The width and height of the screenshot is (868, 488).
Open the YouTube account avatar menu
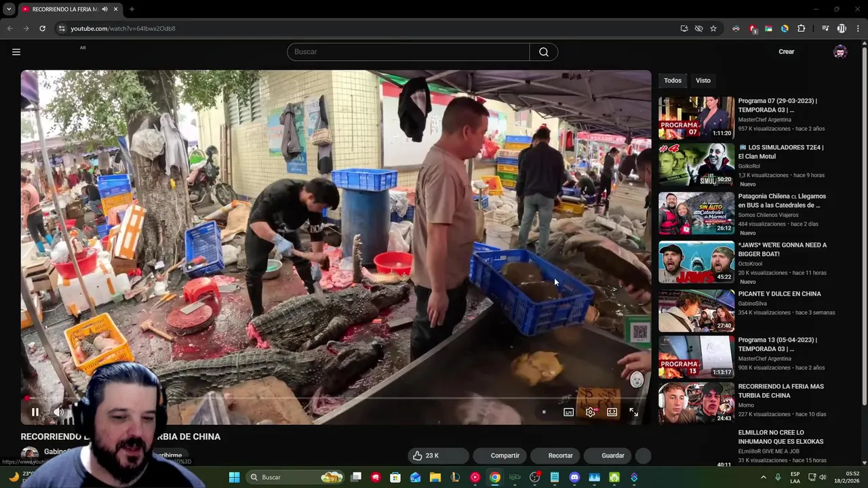point(840,52)
